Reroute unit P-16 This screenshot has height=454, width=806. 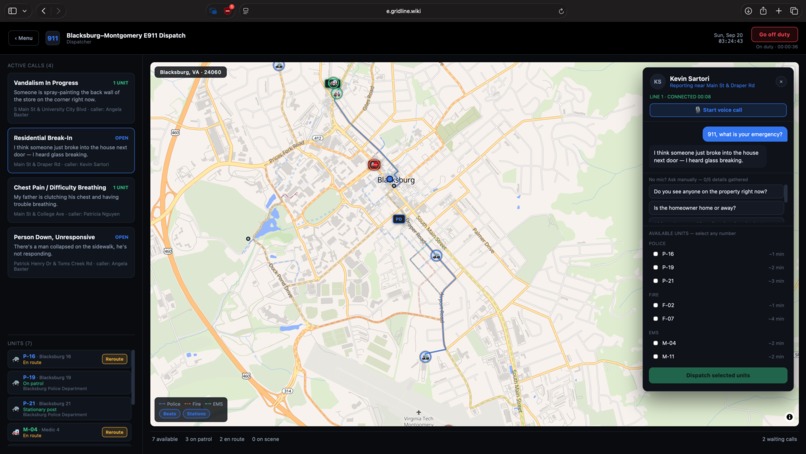[x=114, y=359]
